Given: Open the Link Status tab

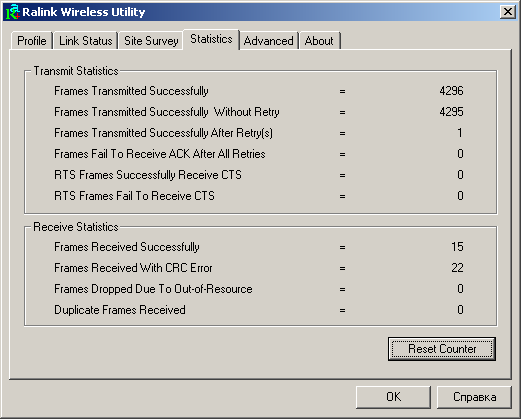Looking at the screenshot, I should coord(86,41).
